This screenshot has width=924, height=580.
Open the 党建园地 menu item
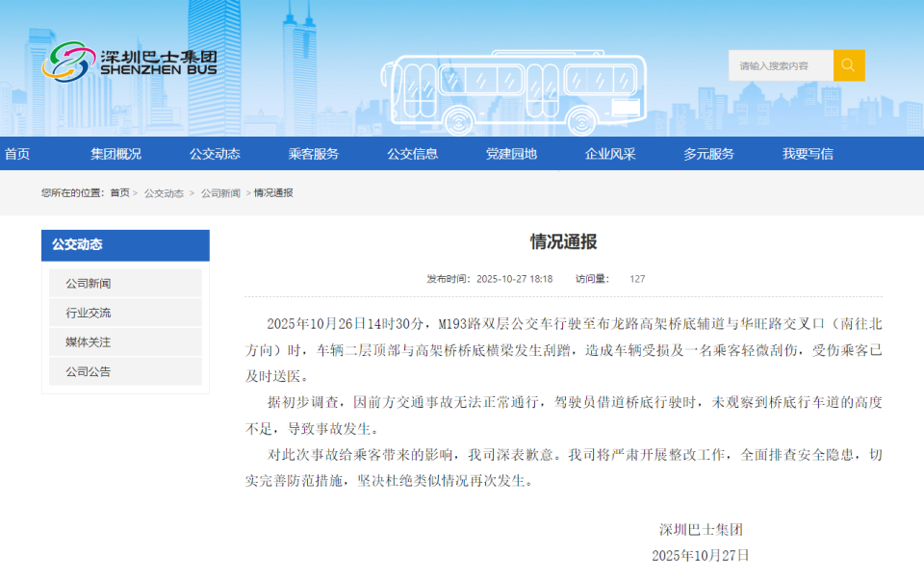[513, 153]
